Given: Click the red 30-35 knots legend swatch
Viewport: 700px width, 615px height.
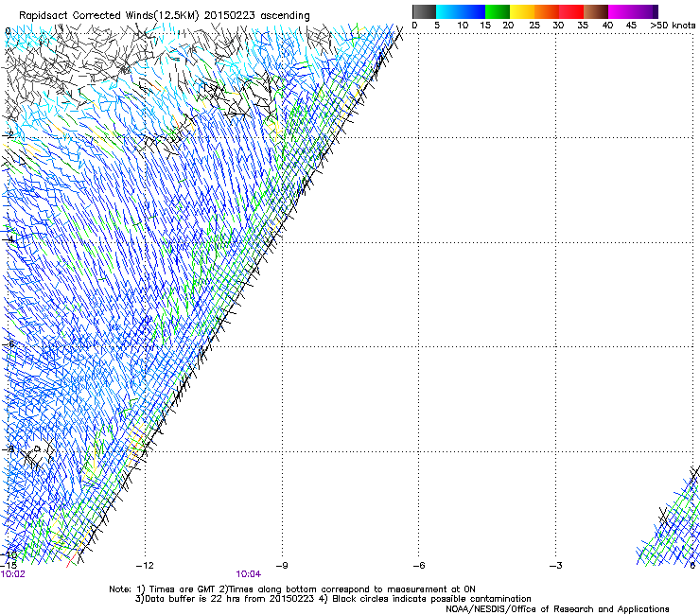Looking at the screenshot, I should [571, 11].
